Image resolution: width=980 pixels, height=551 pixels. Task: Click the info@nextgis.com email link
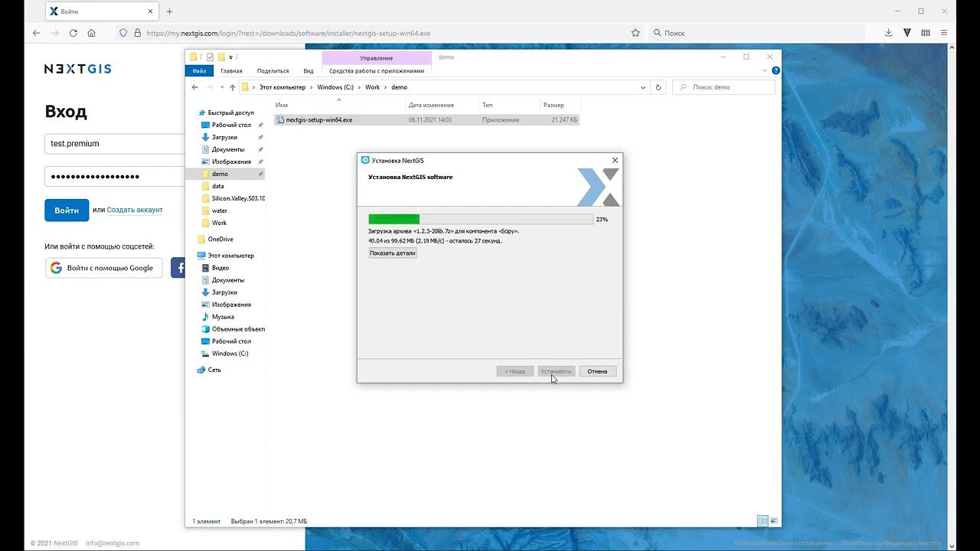pyautogui.click(x=113, y=543)
